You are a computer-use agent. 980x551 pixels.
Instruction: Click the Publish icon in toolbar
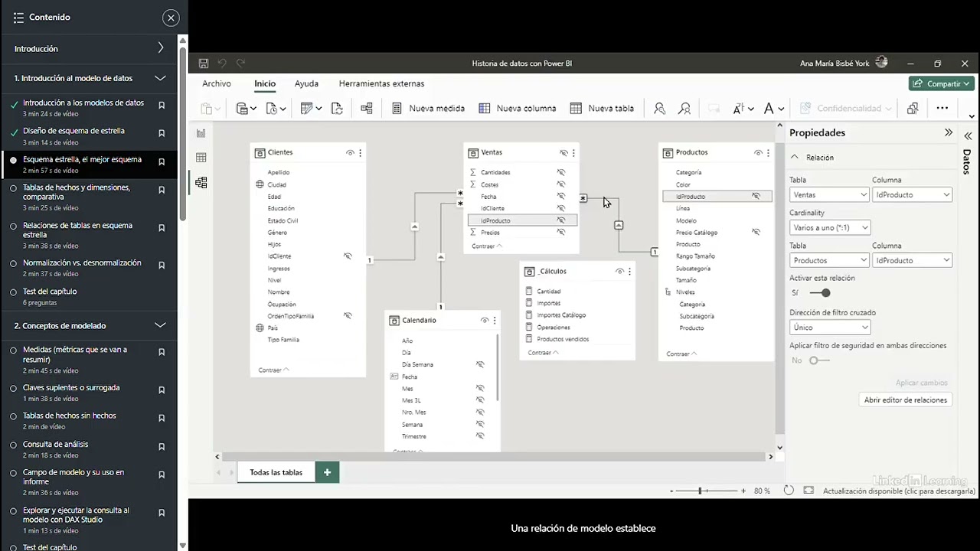tap(913, 109)
